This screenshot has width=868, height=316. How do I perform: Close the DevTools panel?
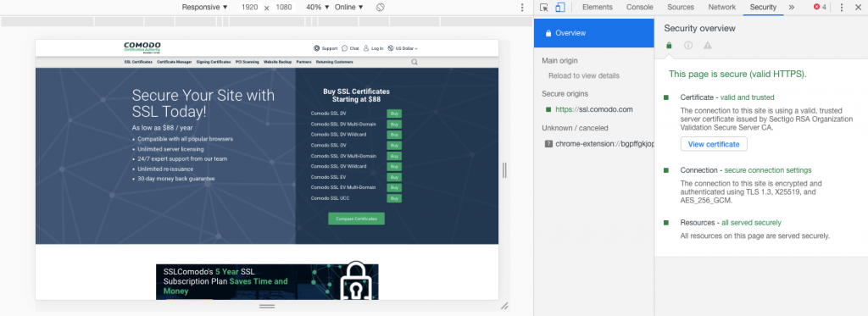click(858, 7)
